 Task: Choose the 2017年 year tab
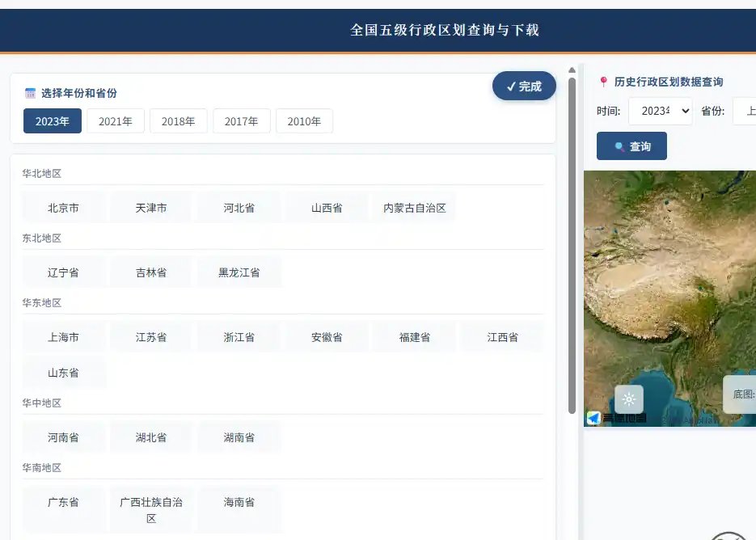(x=242, y=121)
